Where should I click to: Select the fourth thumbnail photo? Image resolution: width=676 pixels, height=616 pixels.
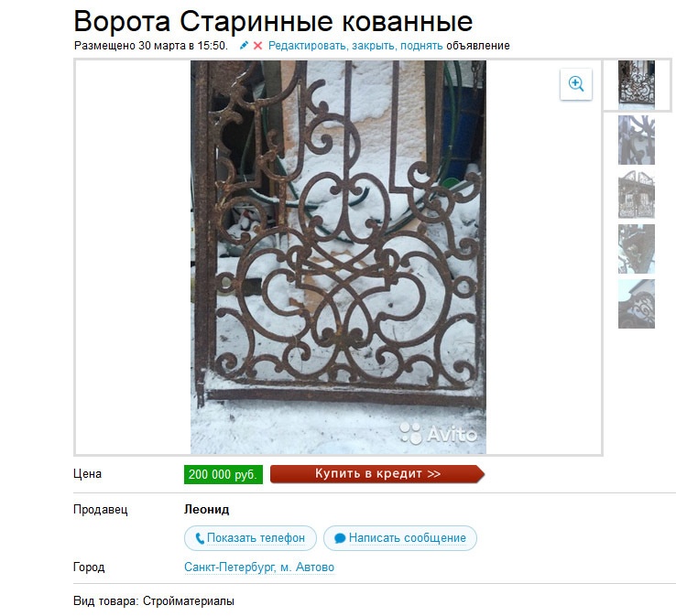click(637, 249)
